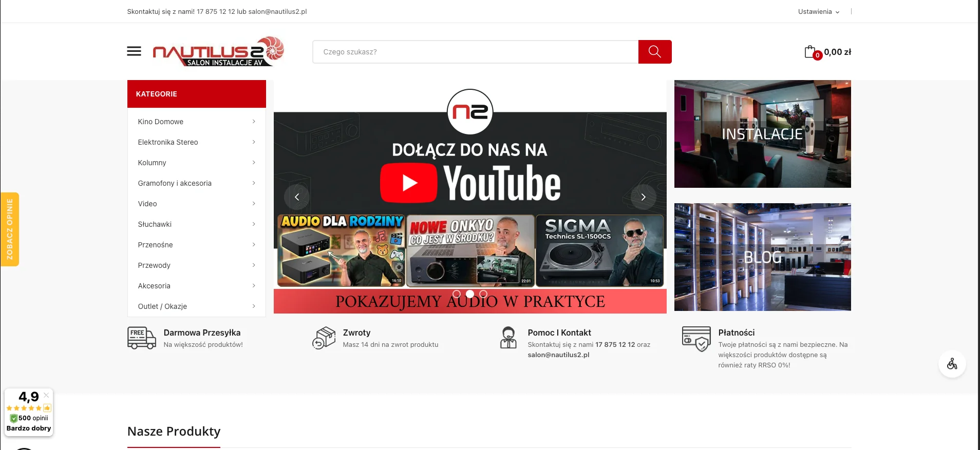
Task: Select the first slider dot
Action: tap(457, 294)
